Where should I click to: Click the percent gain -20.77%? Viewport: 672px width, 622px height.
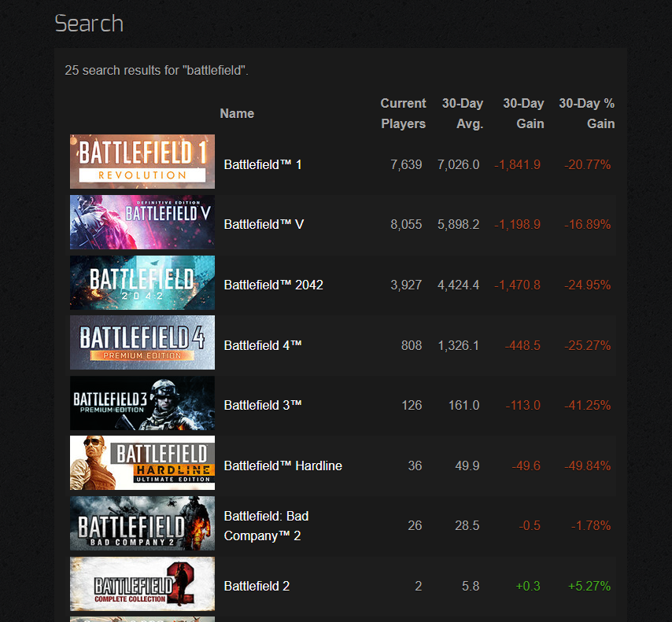click(587, 164)
